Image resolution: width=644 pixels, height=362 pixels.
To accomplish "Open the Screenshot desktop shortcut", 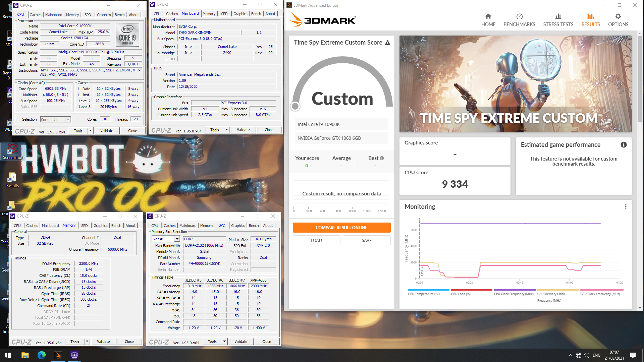I will coord(12,152).
